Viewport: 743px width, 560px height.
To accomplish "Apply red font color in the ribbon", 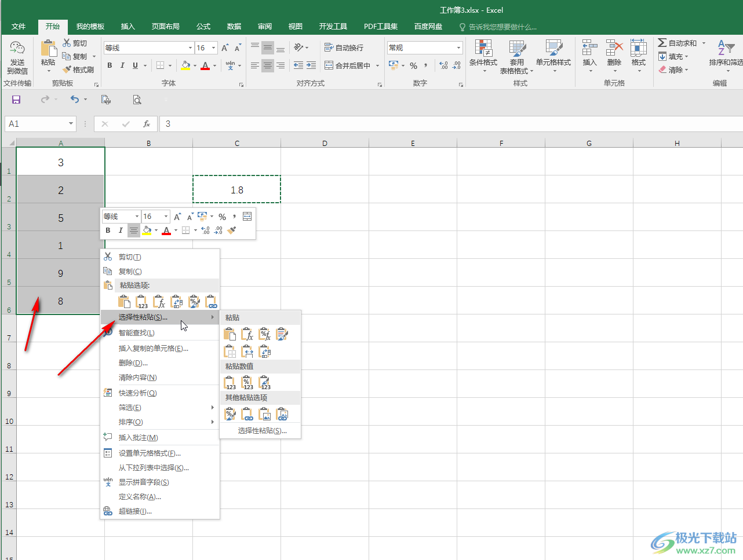I will [205, 65].
